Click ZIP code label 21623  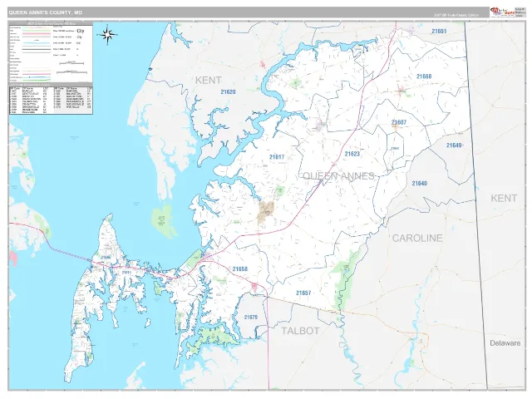(x=352, y=154)
